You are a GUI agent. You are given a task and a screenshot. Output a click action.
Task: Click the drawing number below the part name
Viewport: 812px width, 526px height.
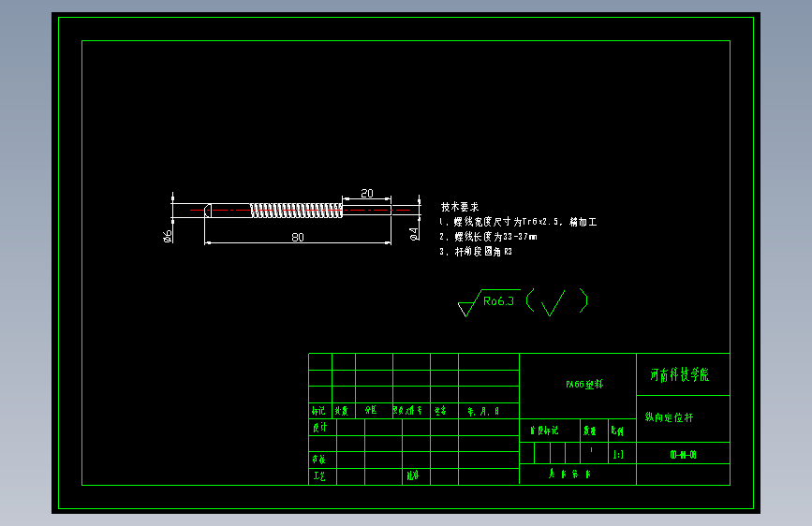pos(683,455)
